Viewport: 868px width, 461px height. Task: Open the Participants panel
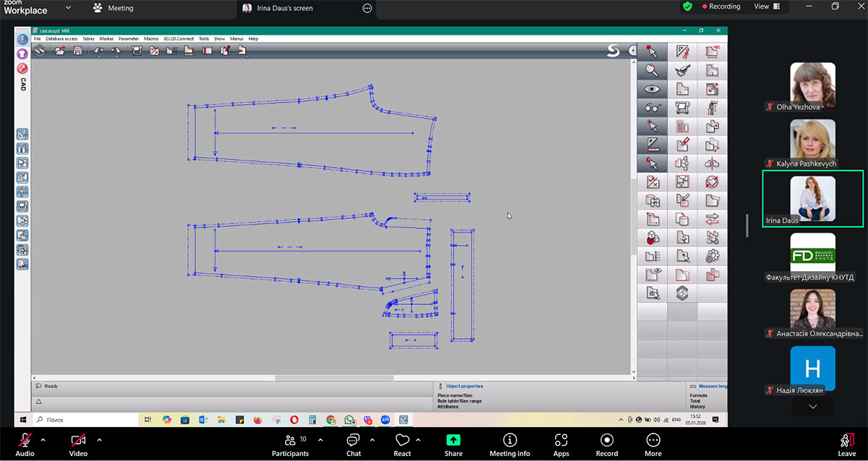point(290,444)
